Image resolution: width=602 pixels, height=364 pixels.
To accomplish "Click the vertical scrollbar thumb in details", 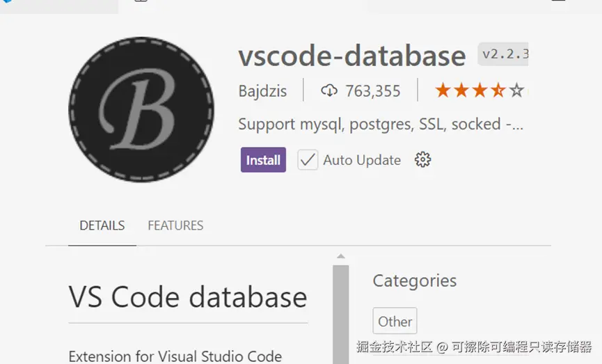I will (x=340, y=314).
